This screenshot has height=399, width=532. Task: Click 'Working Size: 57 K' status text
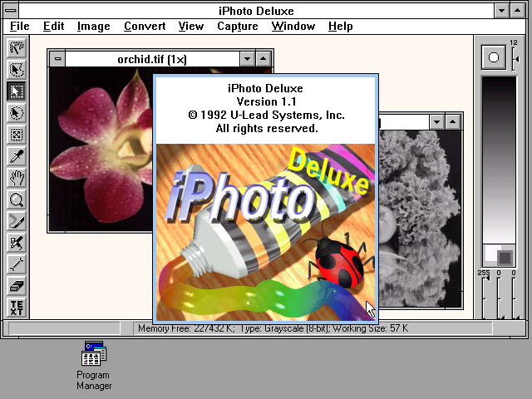tap(371, 328)
